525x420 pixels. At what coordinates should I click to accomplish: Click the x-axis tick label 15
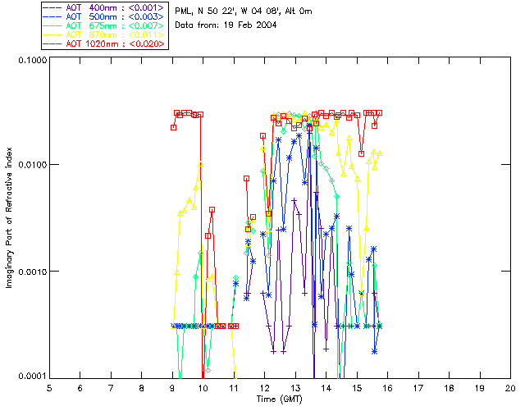(x=357, y=388)
